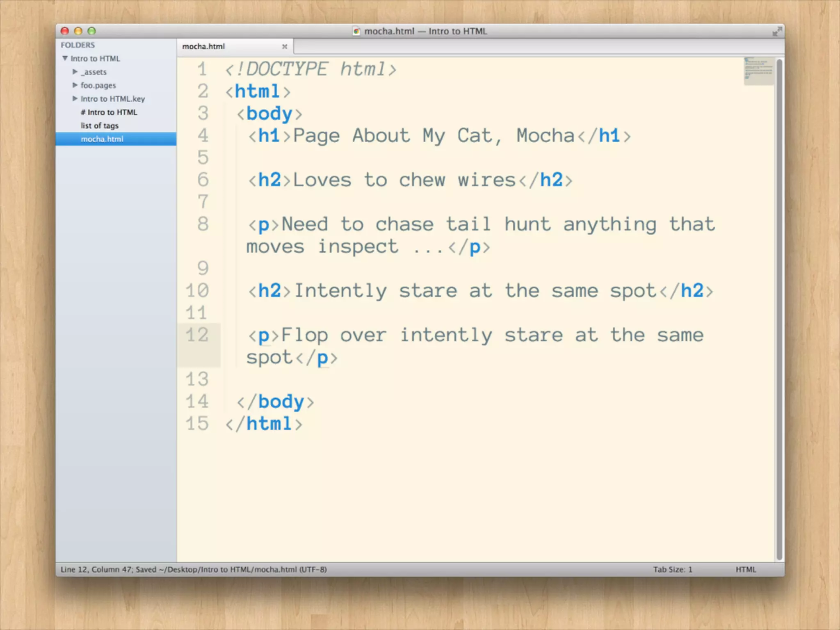Open the 'list of tags' file
Screen dimensions: 840x630
(99, 126)
